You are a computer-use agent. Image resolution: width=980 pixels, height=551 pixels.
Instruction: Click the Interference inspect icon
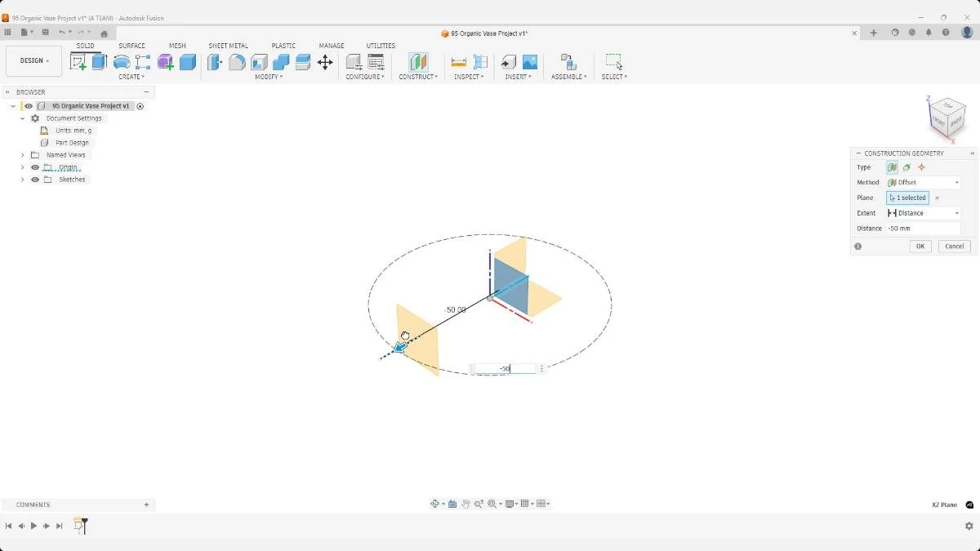click(481, 62)
